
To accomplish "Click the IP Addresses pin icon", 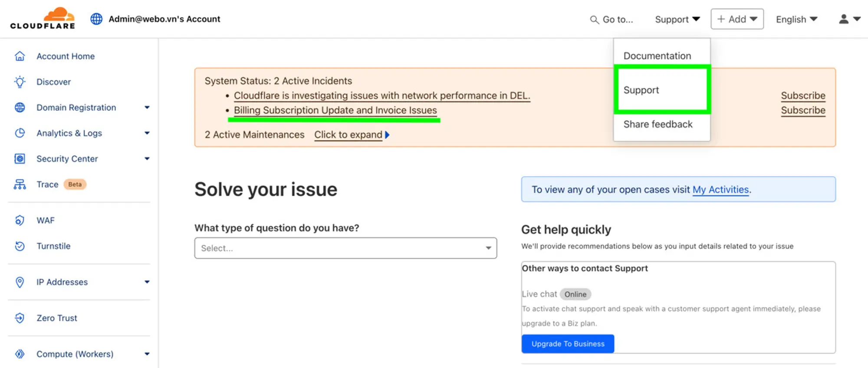I will coord(20,282).
